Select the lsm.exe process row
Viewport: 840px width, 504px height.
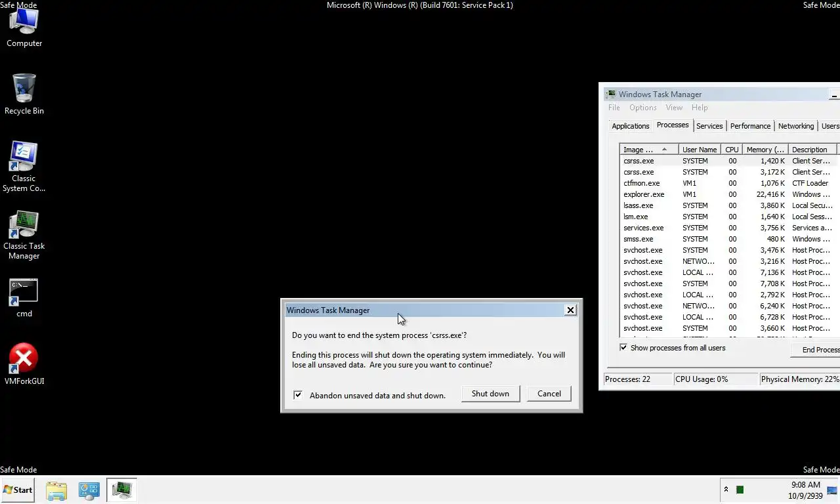tap(728, 217)
